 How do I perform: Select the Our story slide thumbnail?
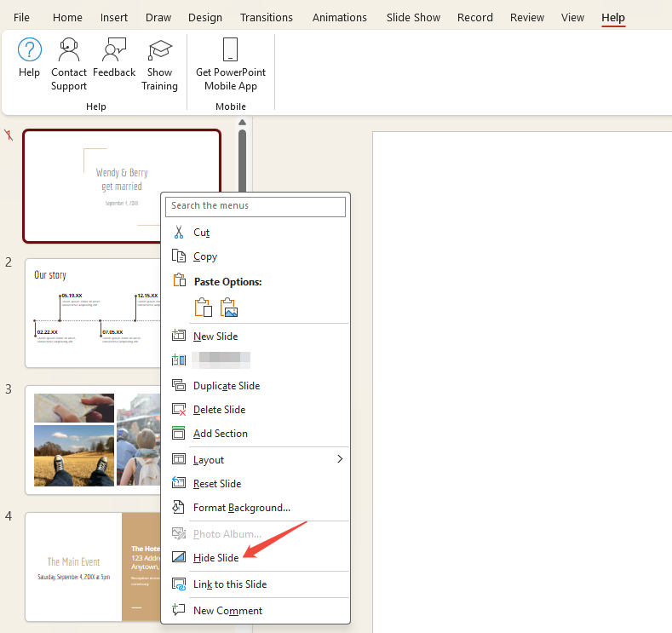click(93, 313)
